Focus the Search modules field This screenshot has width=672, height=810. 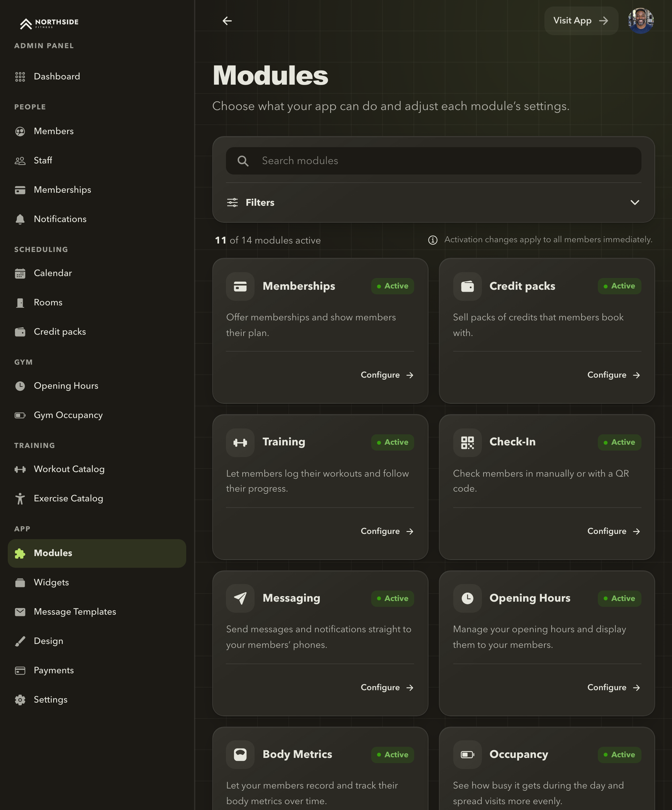pos(433,161)
